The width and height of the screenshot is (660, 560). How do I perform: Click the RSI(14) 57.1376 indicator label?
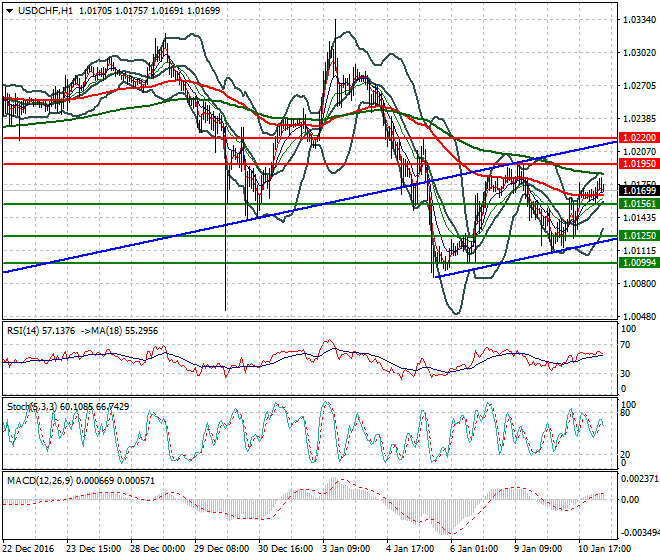41,331
